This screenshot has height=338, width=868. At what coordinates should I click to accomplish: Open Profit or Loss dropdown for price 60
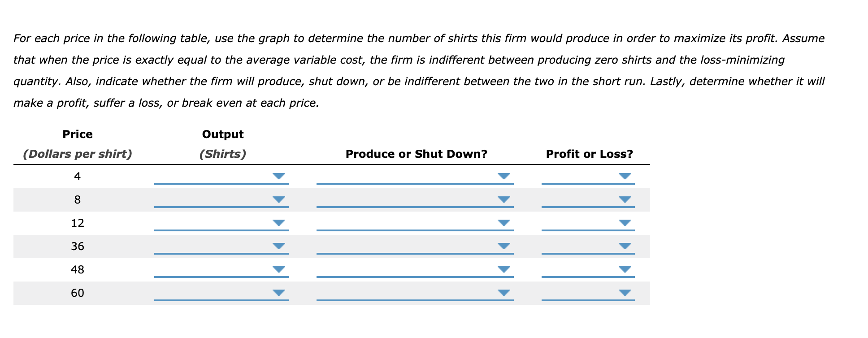(x=624, y=293)
